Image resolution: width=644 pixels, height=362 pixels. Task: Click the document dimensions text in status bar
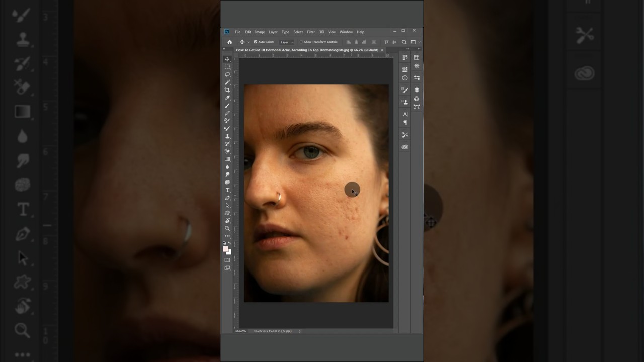click(x=272, y=331)
